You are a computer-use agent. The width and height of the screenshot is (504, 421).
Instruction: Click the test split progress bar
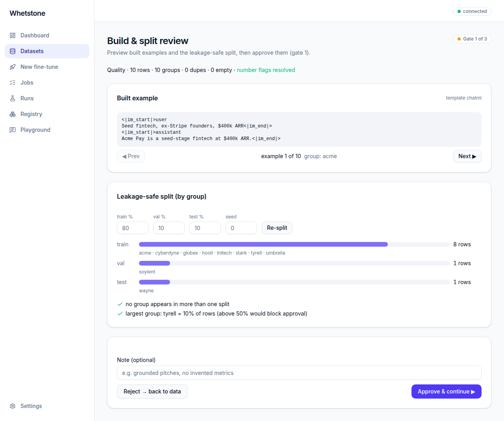[295, 282]
